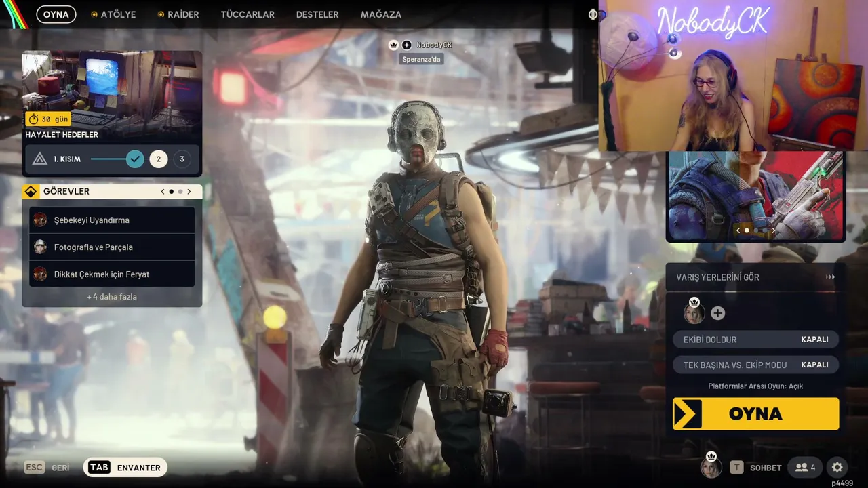
Task: Click the T key icon for chat
Action: tap(736, 467)
